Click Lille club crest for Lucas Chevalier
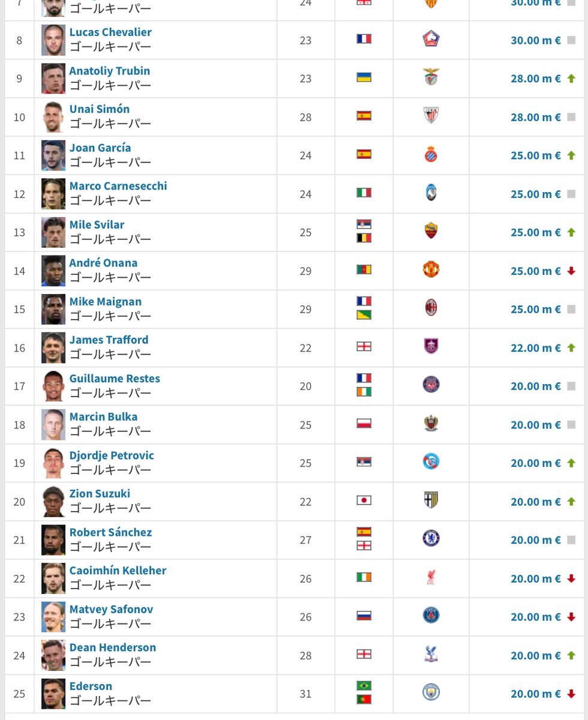 coord(431,40)
